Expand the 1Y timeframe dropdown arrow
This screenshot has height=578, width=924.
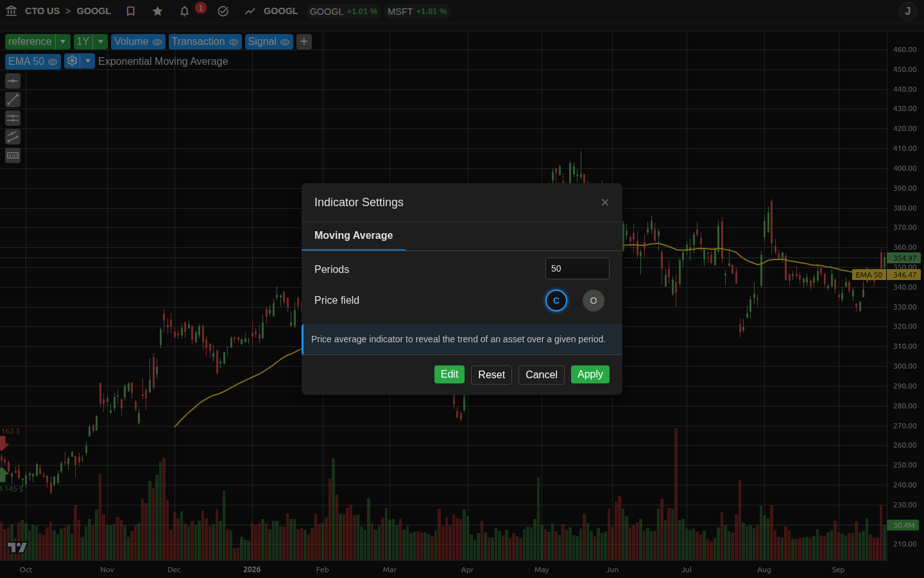(101, 42)
